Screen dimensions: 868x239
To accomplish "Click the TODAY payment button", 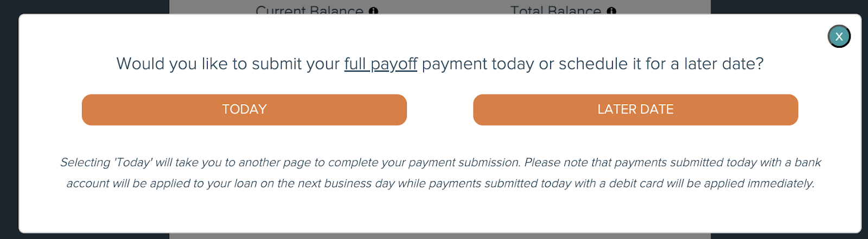I will (x=244, y=110).
